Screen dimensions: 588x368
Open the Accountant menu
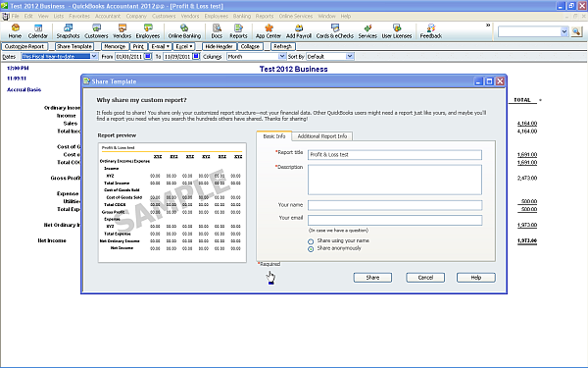(108, 16)
